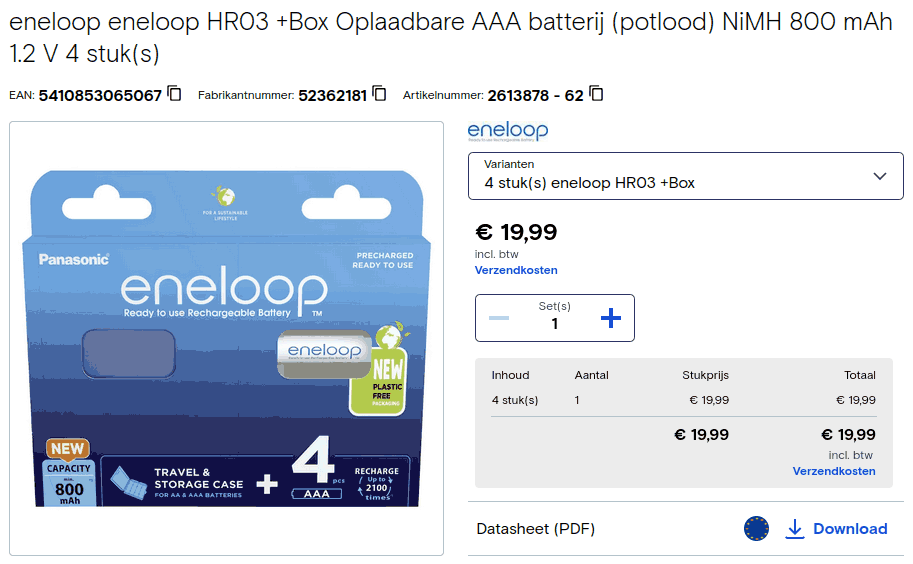Open Verzendkosten link in the totals table
Screen dimensions: 913x564
pyautogui.click(x=834, y=471)
